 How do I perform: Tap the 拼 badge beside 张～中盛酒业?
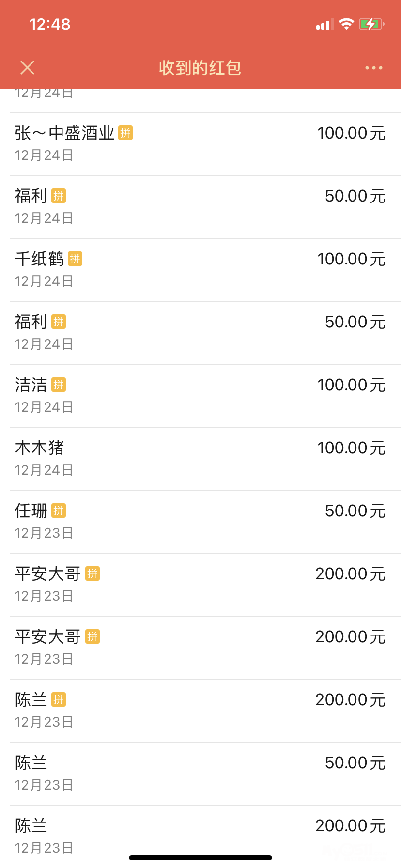[125, 133]
